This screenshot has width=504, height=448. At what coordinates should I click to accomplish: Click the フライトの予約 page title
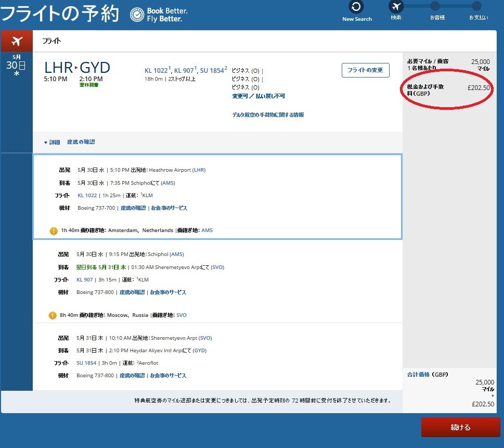pos(60,14)
